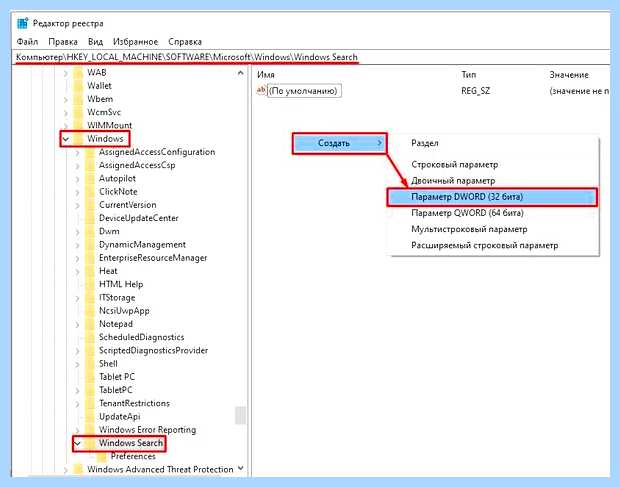Click the string value ab icon
This screenshot has height=487, width=620.
coord(261,91)
